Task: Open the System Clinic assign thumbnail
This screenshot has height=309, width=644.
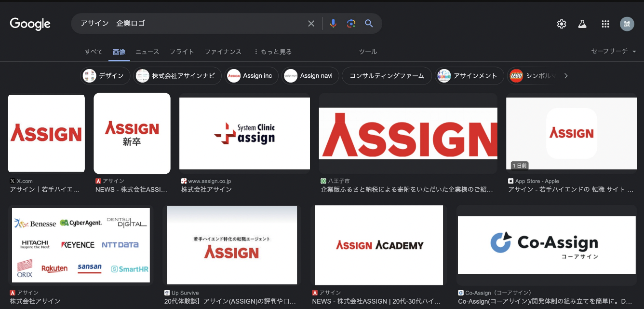Action: pyautogui.click(x=244, y=133)
